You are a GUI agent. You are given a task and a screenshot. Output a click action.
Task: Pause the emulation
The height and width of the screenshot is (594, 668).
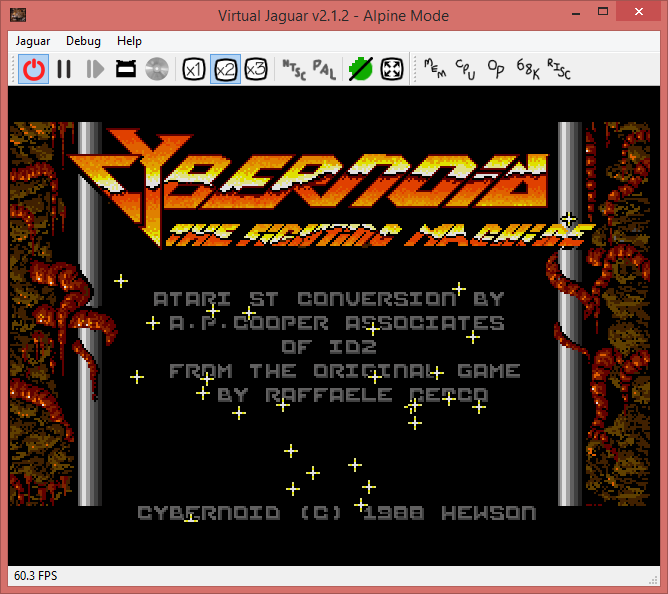click(x=64, y=69)
